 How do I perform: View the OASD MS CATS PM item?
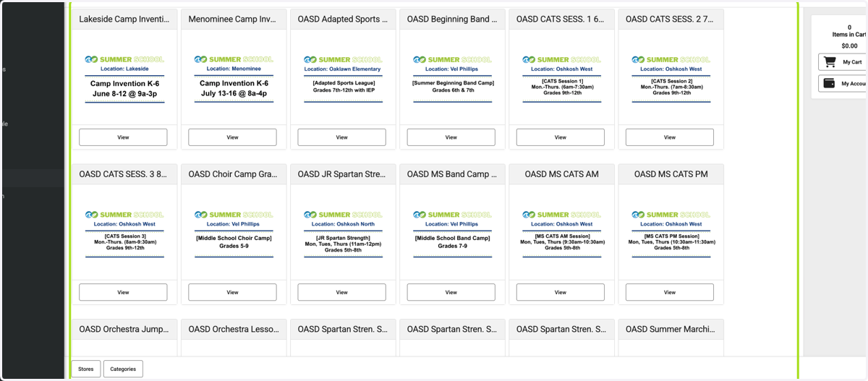(669, 292)
